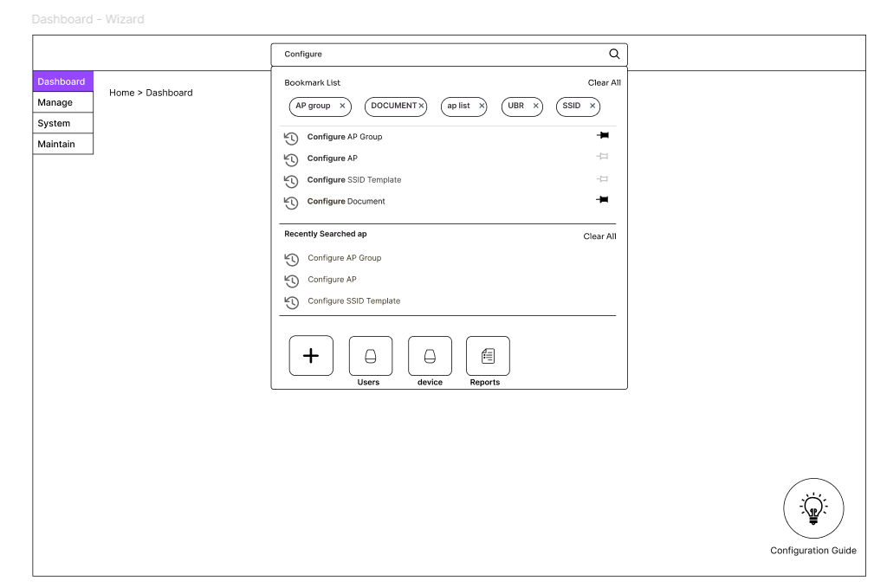Choose Configure Document suggestion
Viewport: 887px width, 588px height.
coord(346,201)
